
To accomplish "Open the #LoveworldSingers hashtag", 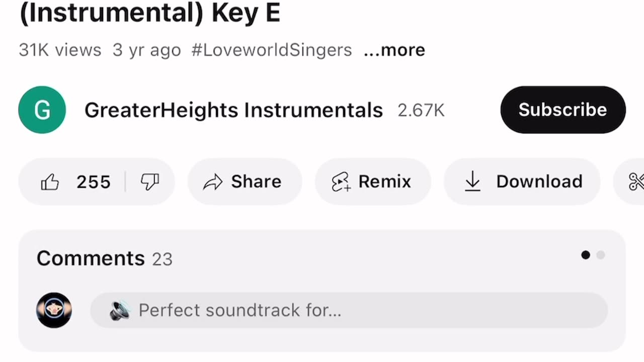I will 272,50.
